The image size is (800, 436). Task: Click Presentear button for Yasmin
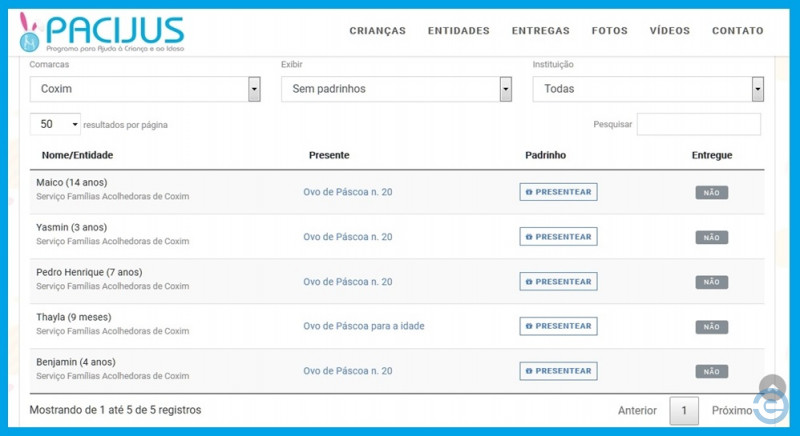point(559,237)
